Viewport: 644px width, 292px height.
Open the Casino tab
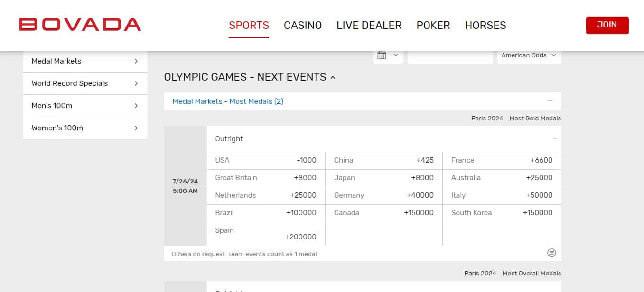point(303,25)
